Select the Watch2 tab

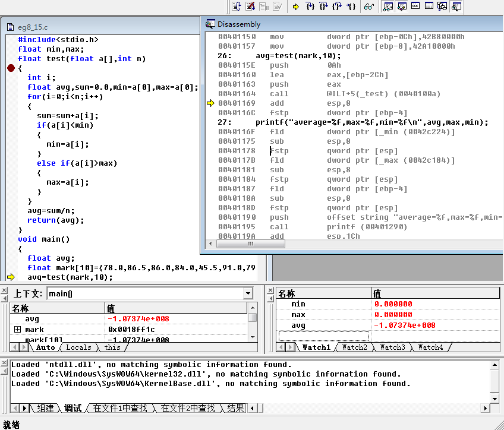point(354,347)
